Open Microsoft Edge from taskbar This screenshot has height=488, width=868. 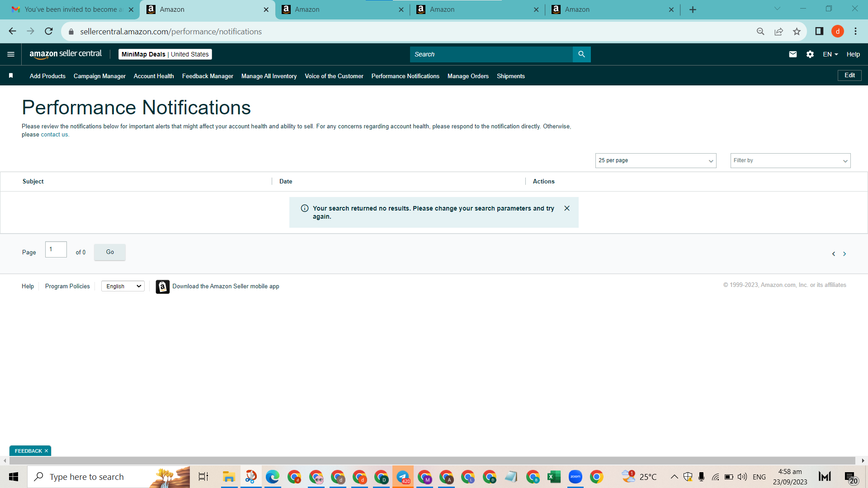click(x=272, y=477)
